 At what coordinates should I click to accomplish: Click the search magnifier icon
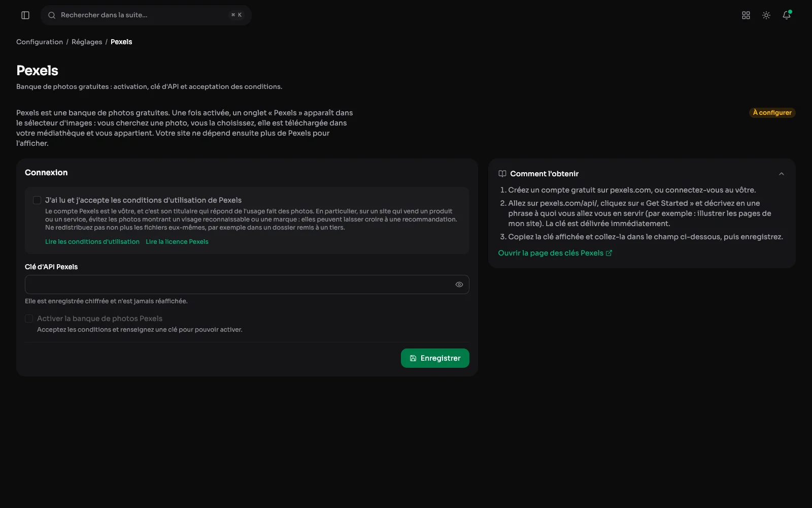pyautogui.click(x=52, y=15)
